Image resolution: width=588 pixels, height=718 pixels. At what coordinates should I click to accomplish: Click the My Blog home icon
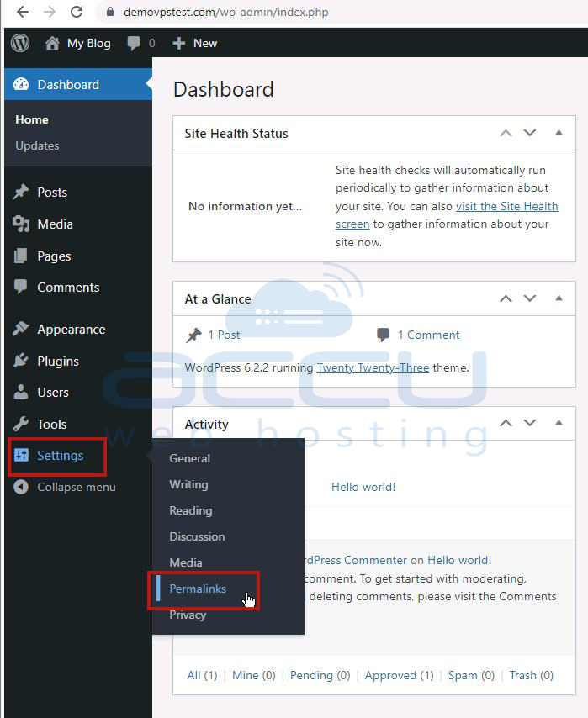(x=52, y=43)
